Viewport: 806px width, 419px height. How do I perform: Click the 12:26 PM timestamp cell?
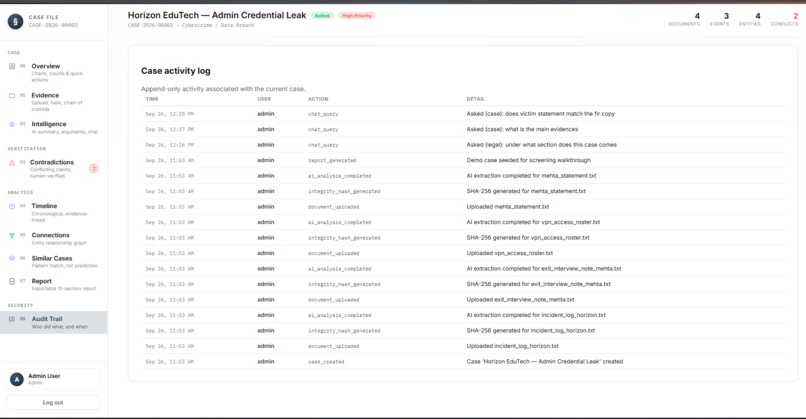click(170, 145)
